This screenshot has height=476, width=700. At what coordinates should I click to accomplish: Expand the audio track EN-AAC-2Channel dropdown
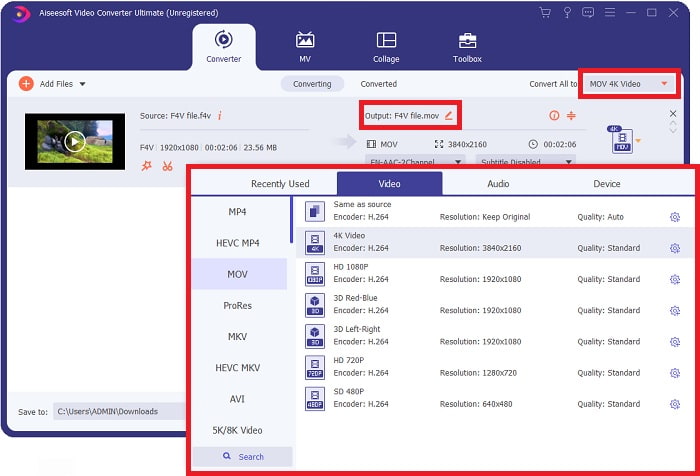pyautogui.click(x=414, y=162)
